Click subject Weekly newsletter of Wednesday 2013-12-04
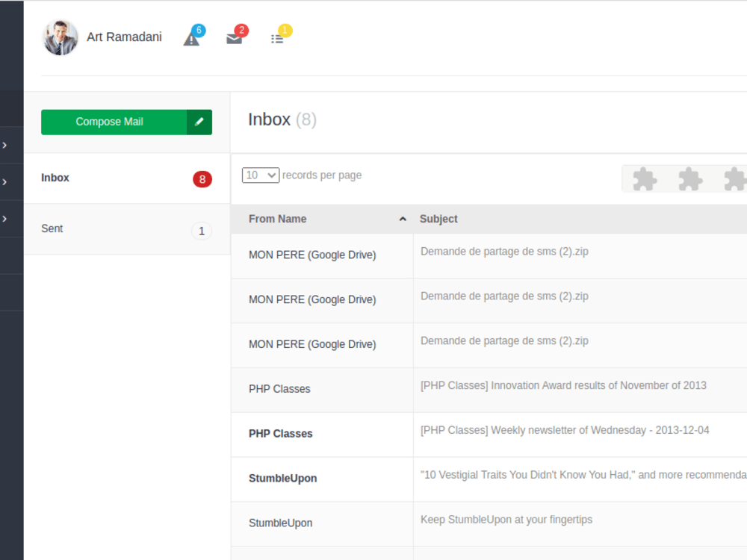The image size is (747, 560). click(x=565, y=431)
